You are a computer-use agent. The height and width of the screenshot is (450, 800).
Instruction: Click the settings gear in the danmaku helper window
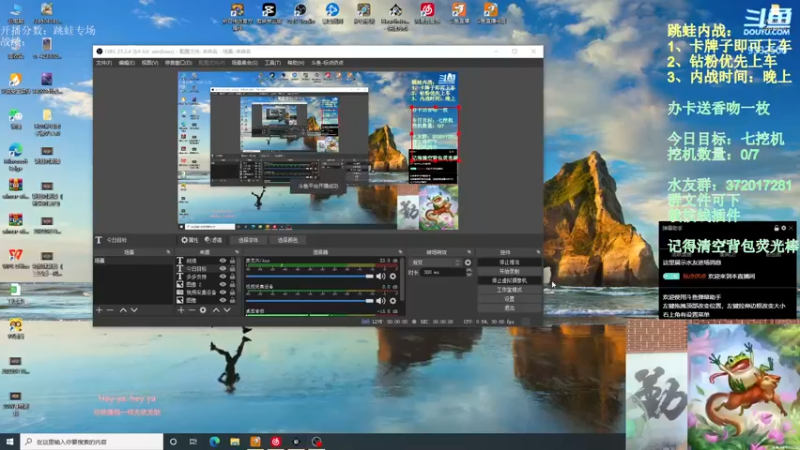click(x=783, y=228)
